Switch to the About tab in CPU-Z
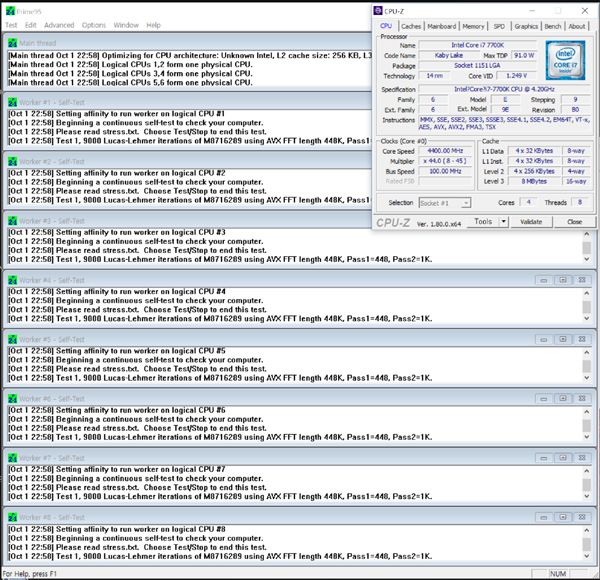This screenshot has width=600, height=580. (577, 26)
